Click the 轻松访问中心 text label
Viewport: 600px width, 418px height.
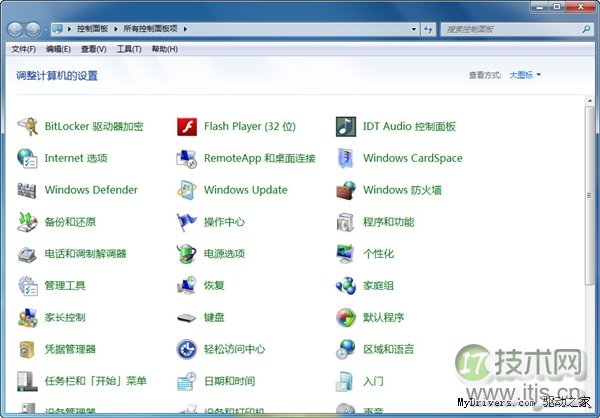[235, 349]
